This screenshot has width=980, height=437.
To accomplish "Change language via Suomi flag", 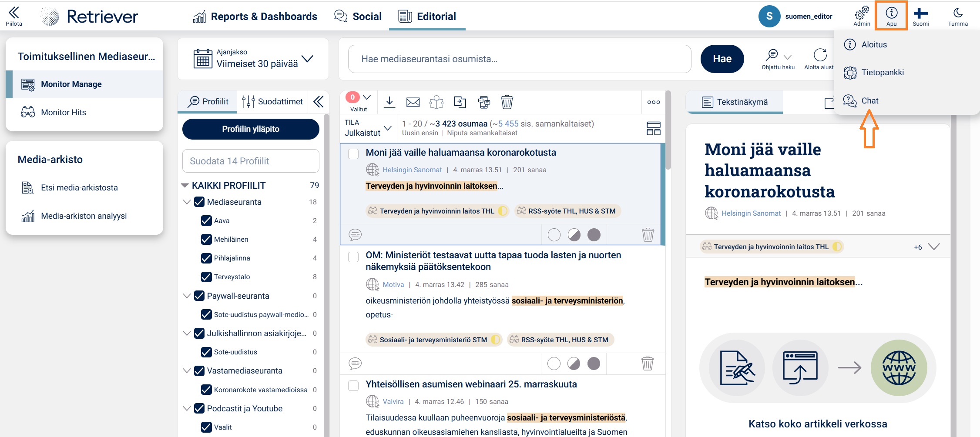I will (x=921, y=16).
